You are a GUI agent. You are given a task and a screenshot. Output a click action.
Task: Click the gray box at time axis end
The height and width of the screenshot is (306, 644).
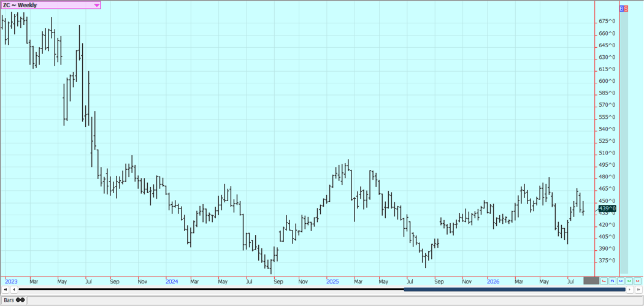pos(591,280)
